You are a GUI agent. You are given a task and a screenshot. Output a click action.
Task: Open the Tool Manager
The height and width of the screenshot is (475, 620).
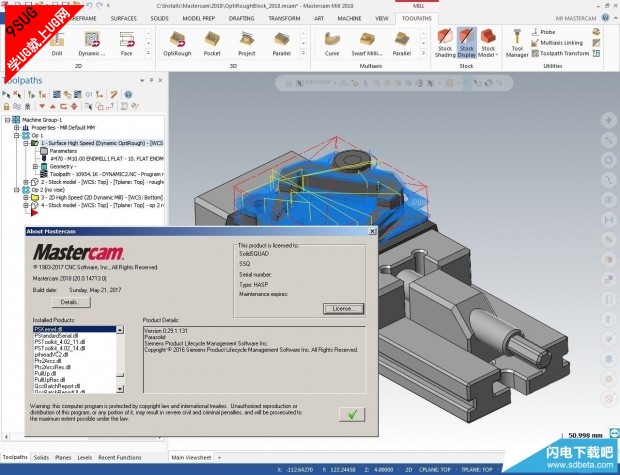point(517,43)
